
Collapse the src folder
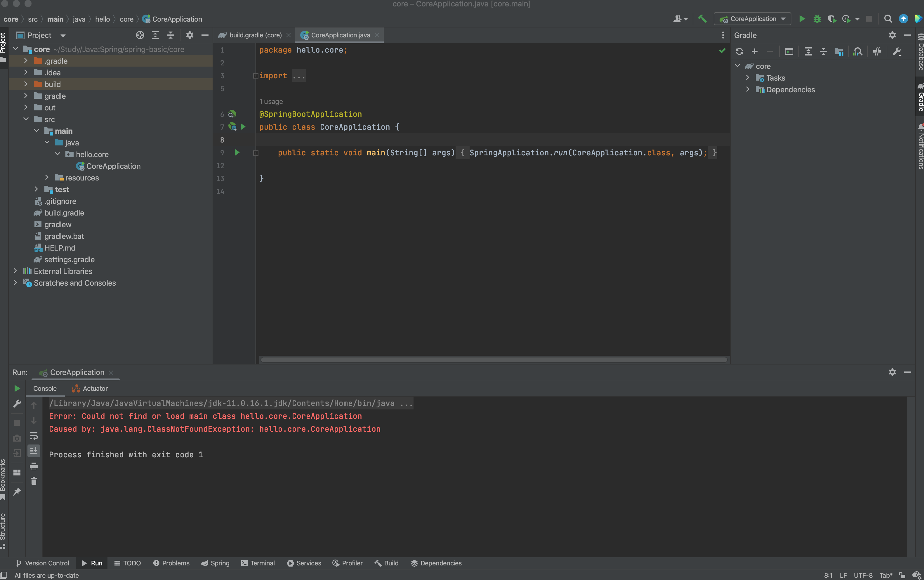coord(26,119)
